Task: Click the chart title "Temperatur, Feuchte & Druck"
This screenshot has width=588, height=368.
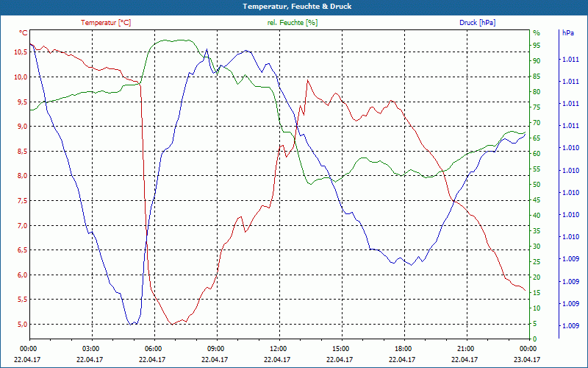Action: [x=297, y=7]
